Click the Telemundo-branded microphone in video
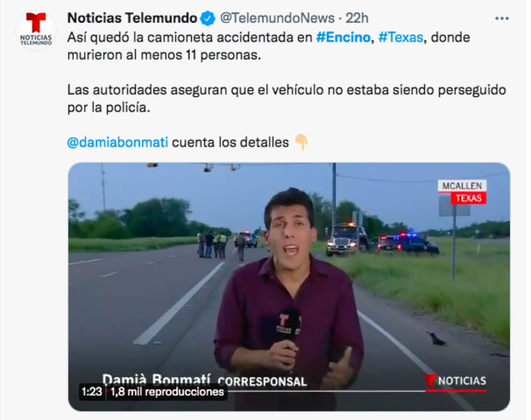Screen dimensions: 531x420 (288, 325)
